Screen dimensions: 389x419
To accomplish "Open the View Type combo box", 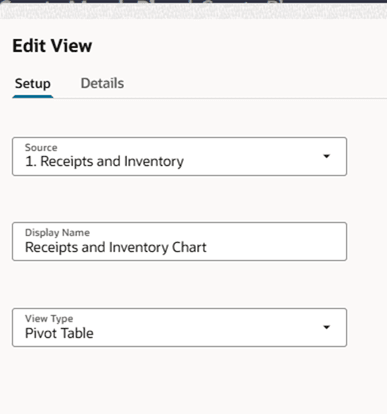I will point(180,328).
